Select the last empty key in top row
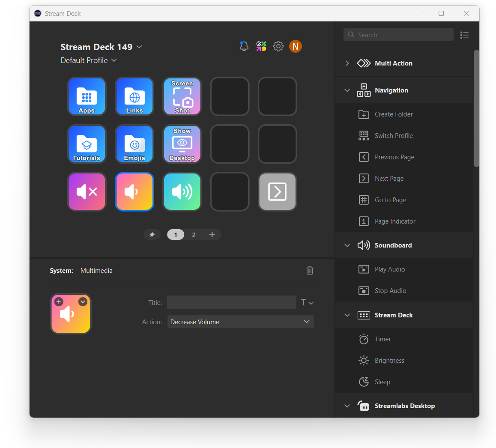 tap(278, 96)
